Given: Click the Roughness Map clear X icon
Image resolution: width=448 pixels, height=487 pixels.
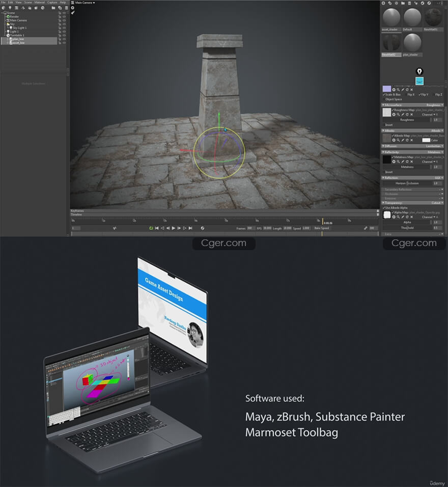Looking at the screenshot, I should (412, 115).
